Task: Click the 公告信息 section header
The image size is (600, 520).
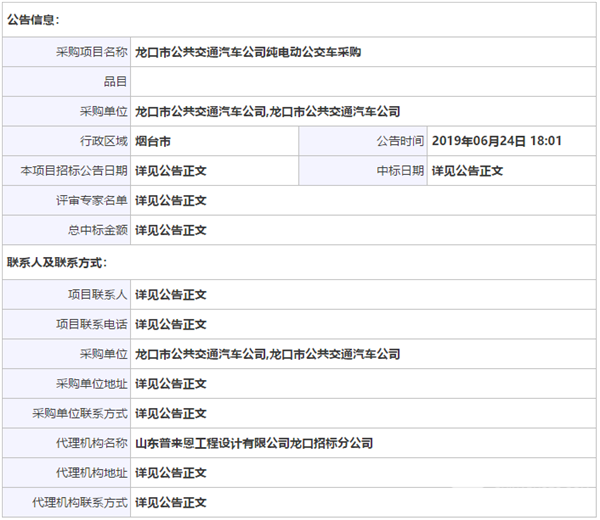Action: (x=33, y=19)
